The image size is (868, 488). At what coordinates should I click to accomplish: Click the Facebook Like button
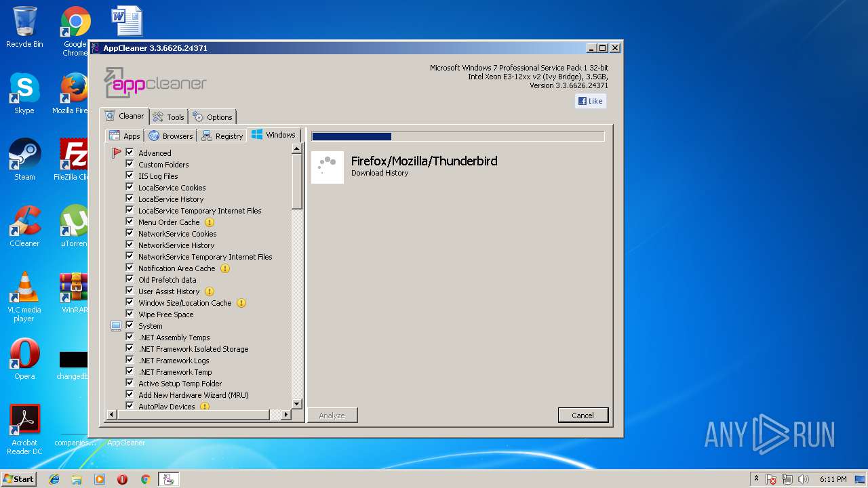coord(590,101)
